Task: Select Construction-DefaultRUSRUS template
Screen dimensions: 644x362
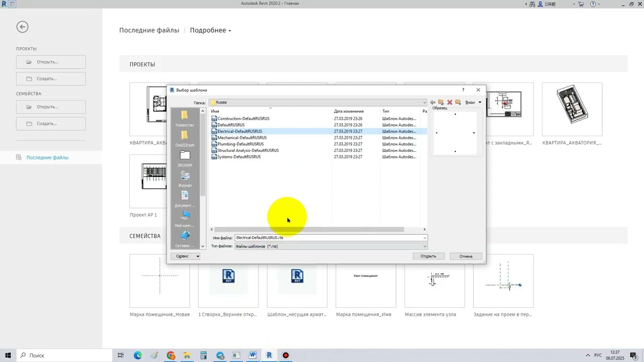Action: (x=244, y=119)
